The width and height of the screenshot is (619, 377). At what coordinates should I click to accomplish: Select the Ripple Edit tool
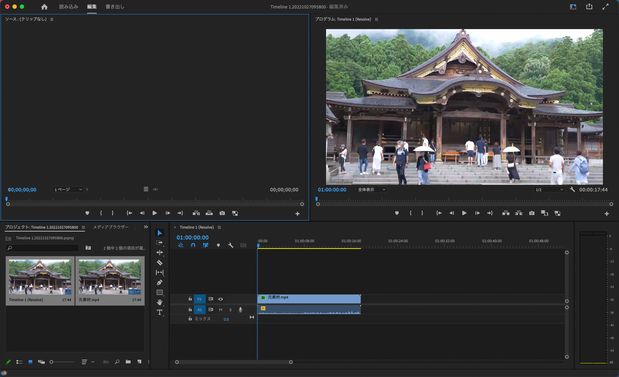coord(159,253)
